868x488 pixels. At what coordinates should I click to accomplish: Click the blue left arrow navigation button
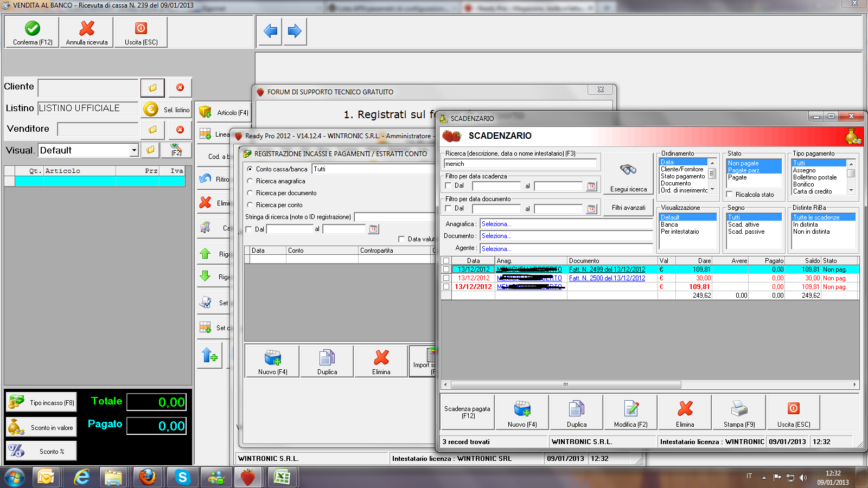click(x=270, y=31)
